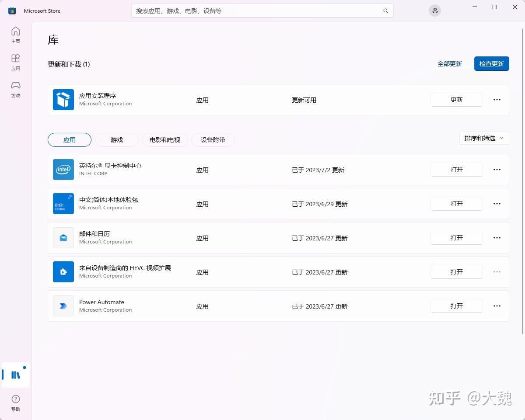Go to the 主页 home sidebar icon
This screenshot has width=525, height=420.
tap(16, 35)
